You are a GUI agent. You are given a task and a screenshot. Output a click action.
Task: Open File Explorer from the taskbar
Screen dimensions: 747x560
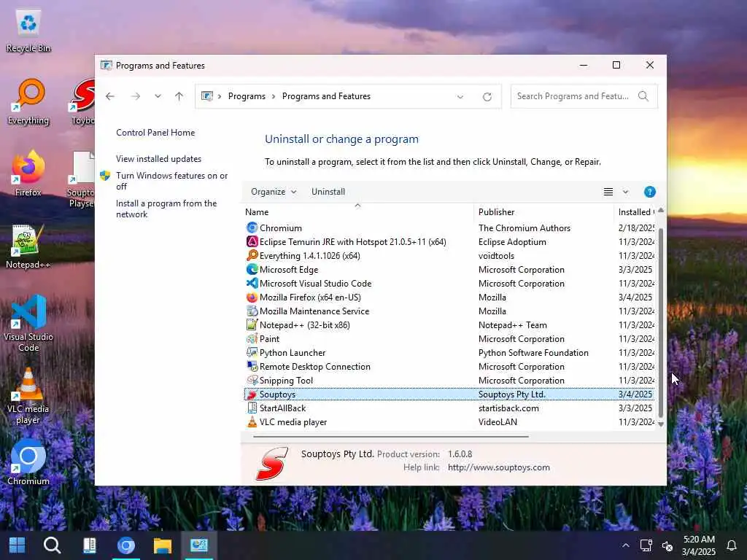click(x=162, y=545)
